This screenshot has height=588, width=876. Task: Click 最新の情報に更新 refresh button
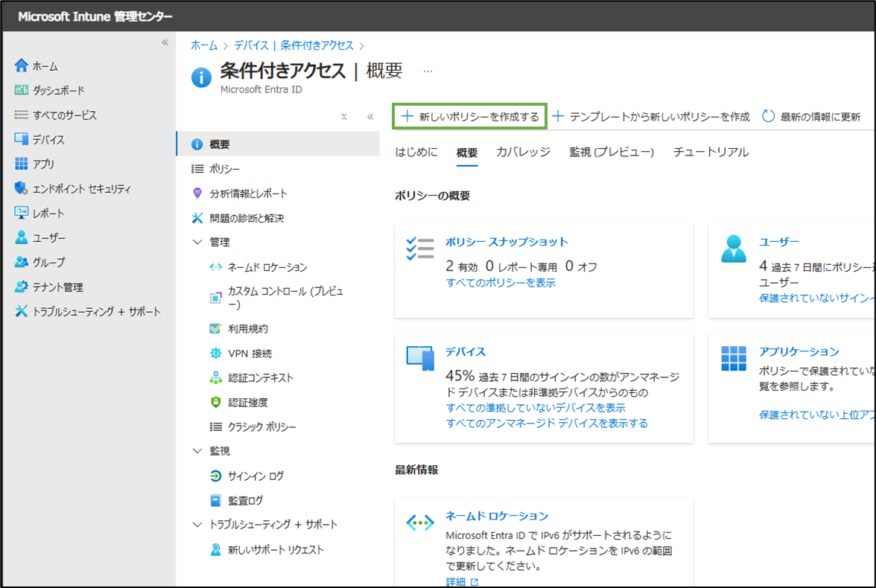pyautogui.click(x=811, y=116)
